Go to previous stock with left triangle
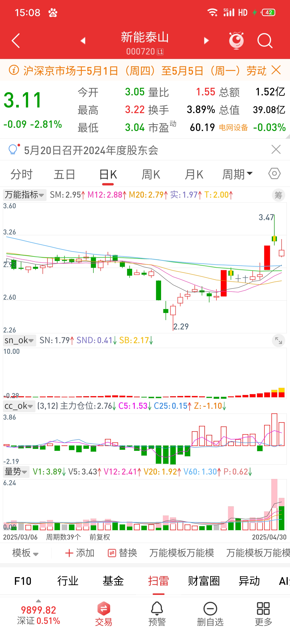Image resolution: width=290 pixels, height=644 pixels. (83, 41)
